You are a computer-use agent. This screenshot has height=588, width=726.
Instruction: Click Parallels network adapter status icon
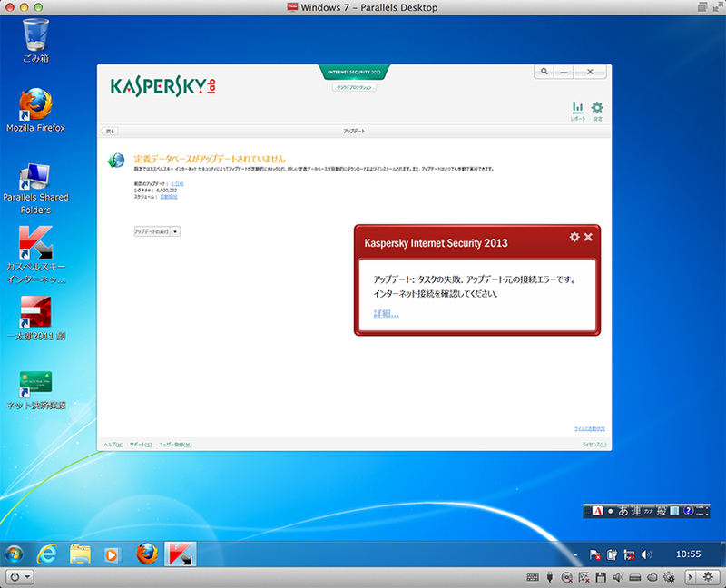pyautogui.click(x=584, y=577)
